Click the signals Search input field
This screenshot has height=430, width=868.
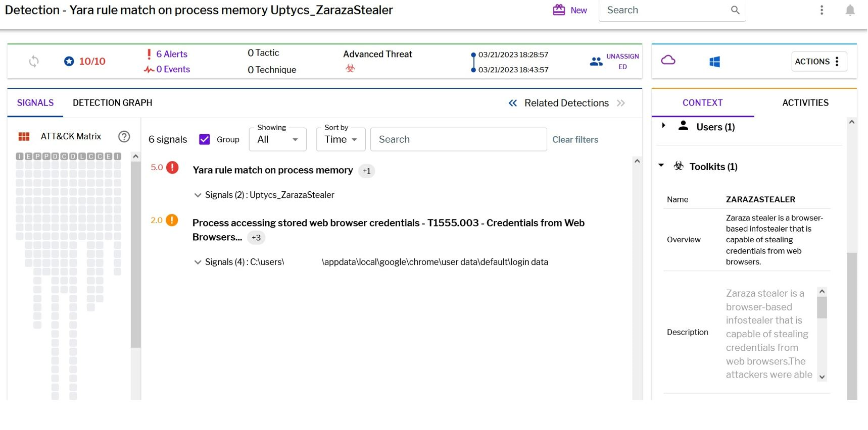point(458,139)
